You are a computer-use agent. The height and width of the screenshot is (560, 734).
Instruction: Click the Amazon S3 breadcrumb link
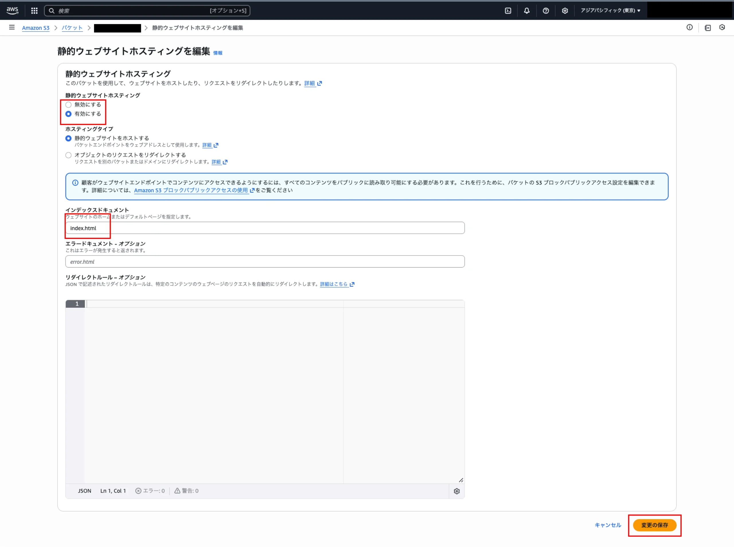[36, 28]
